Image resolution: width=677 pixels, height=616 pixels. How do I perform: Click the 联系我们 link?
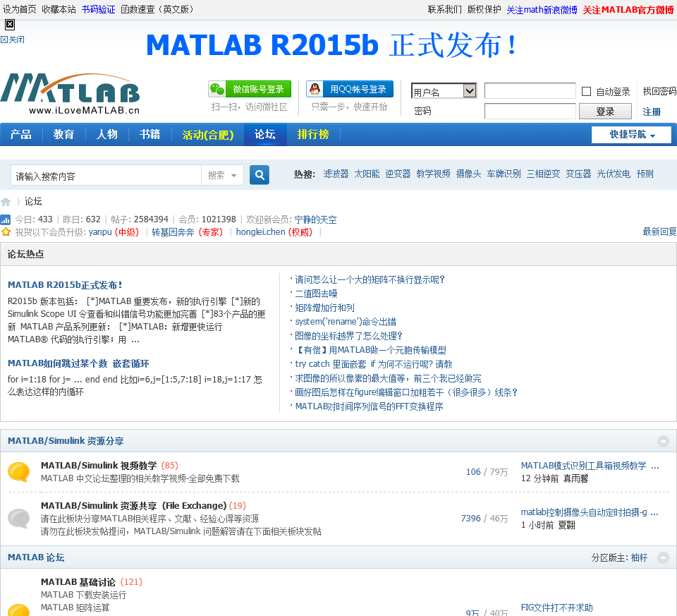[x=445, y=9]
